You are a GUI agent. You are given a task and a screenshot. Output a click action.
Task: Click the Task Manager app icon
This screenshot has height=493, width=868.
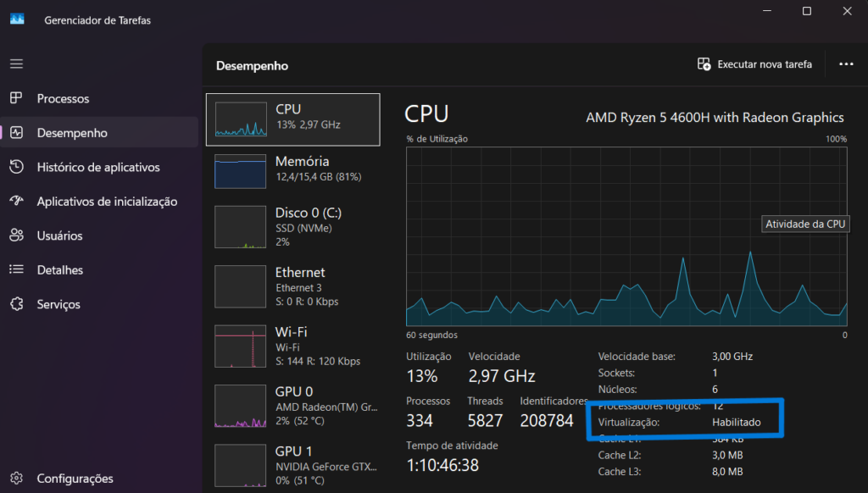[17, 20]
